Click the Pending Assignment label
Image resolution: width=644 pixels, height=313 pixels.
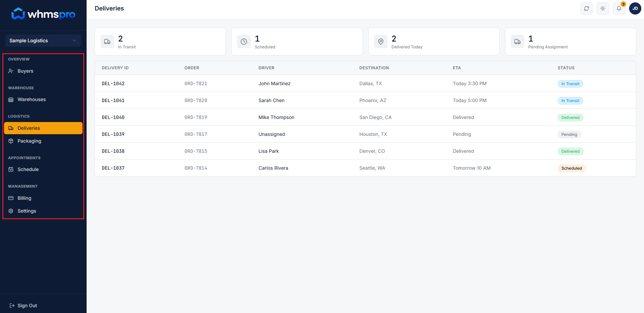click(548, 47)
